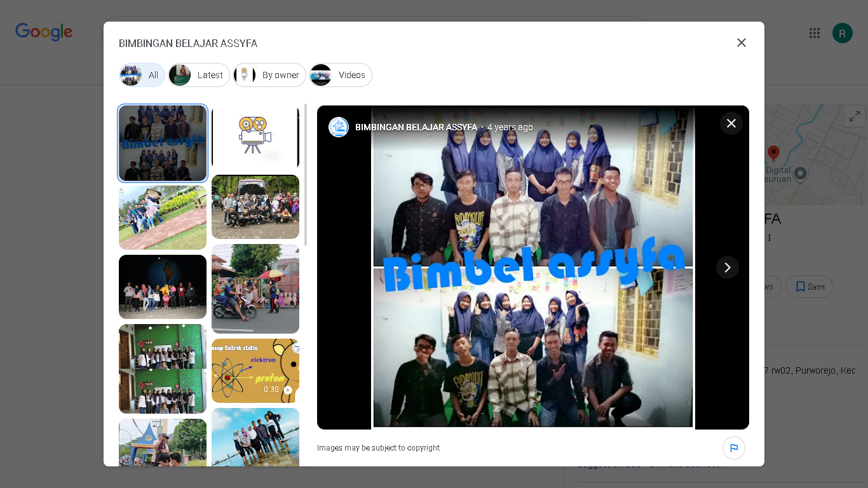Select the motorcycle street photo thumbnail
The height and width of the screenshot is (488, 868).
click(255, 288)
